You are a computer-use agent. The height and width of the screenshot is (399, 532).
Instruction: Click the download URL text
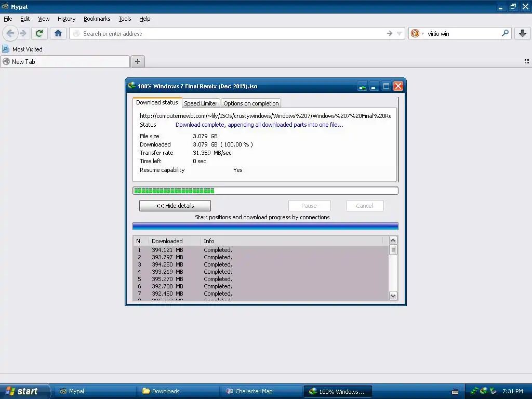point(265,116)
